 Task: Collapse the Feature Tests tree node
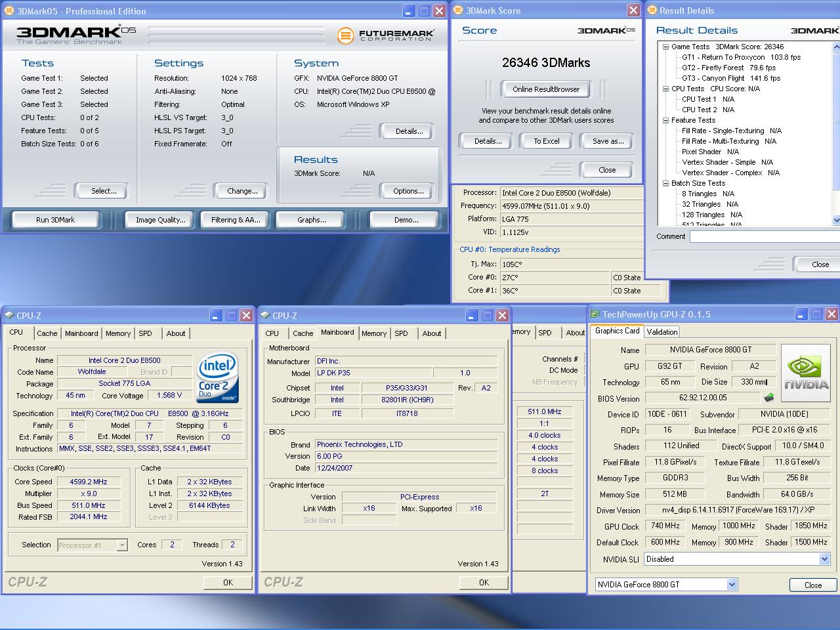[665, 120]
